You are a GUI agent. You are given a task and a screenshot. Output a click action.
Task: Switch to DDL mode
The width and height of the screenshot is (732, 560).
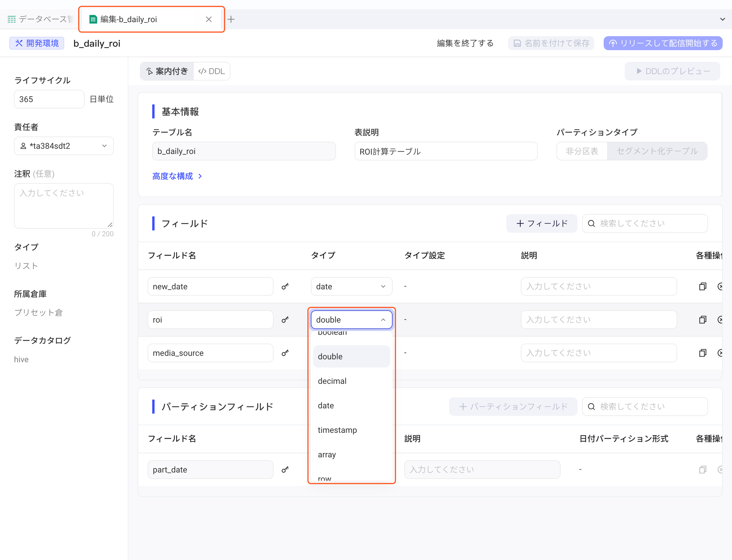click(212, 71)
